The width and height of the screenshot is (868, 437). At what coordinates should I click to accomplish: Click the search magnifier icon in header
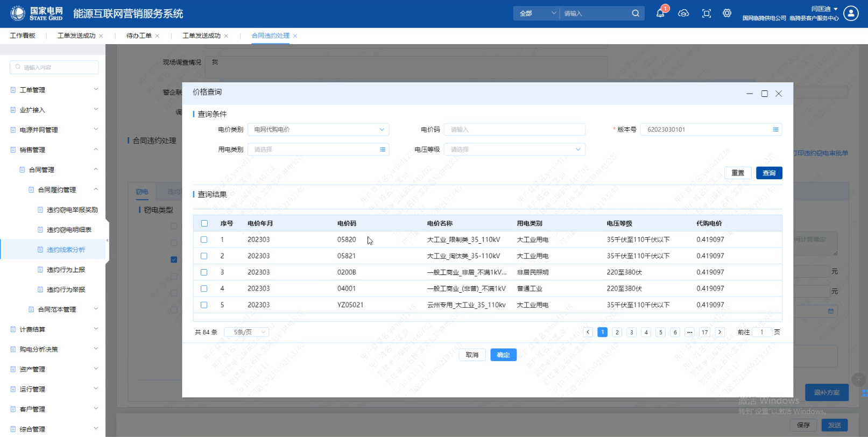(636, 13)
